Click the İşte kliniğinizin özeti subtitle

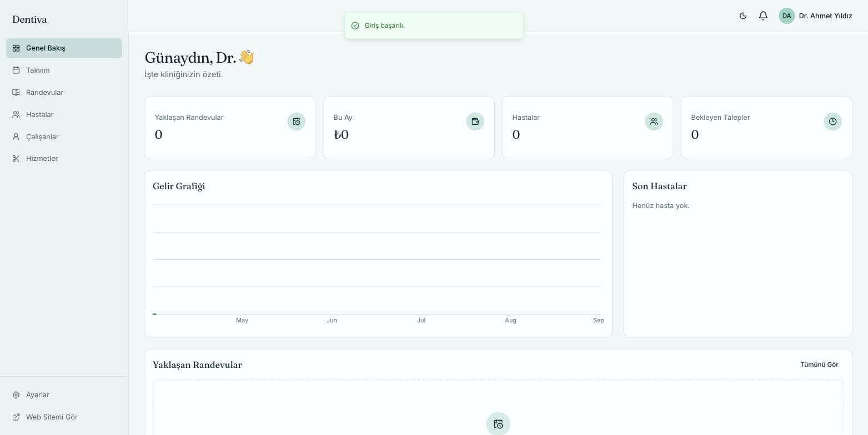[x=184, y=74]
